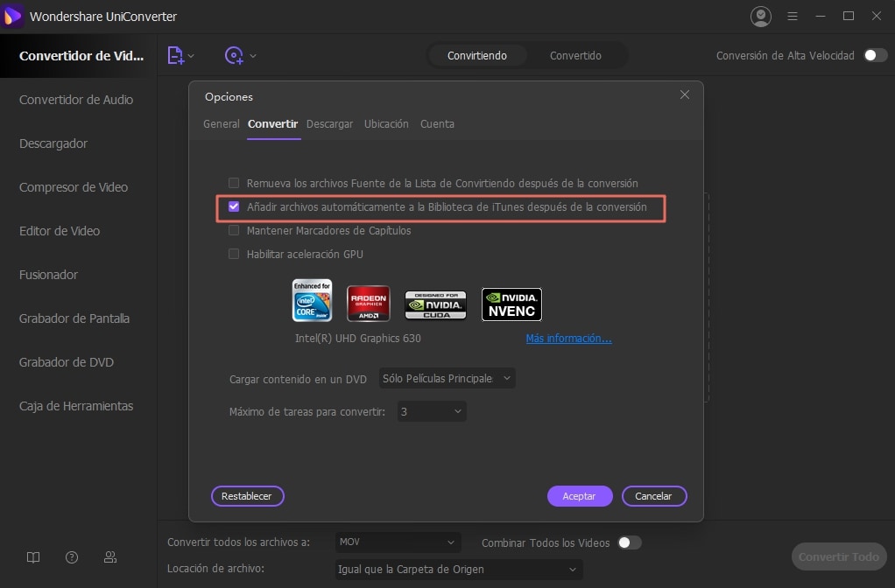This screenshot has width=895, height=588.
Task: Switch to the Descargar tab
Action: [329, 123]
